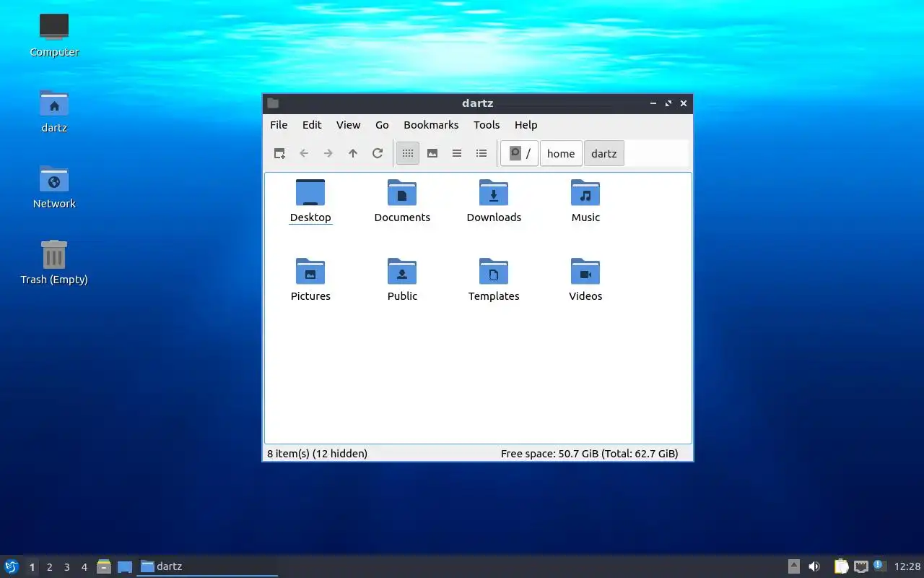Open the removable media eject tray icon
The width and height of the screenshot is (924, 578).
pyautogui.click(x=794, y=566)
